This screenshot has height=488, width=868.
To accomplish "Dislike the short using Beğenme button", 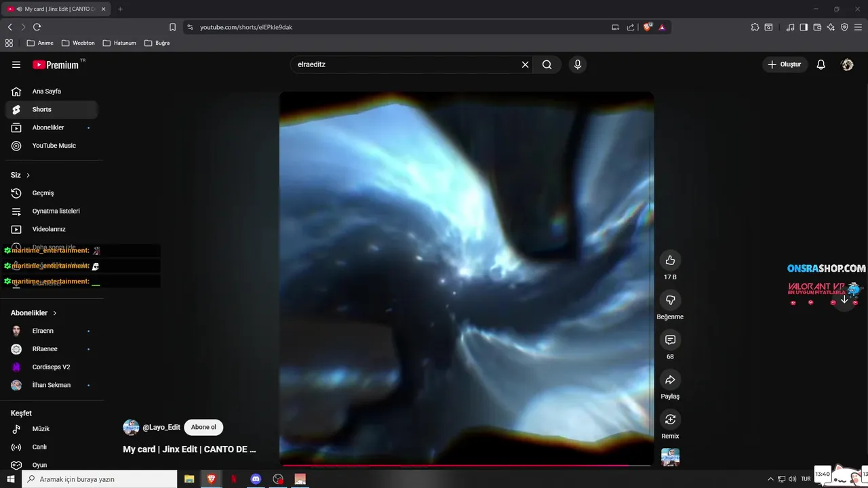I will pos(670,300).
